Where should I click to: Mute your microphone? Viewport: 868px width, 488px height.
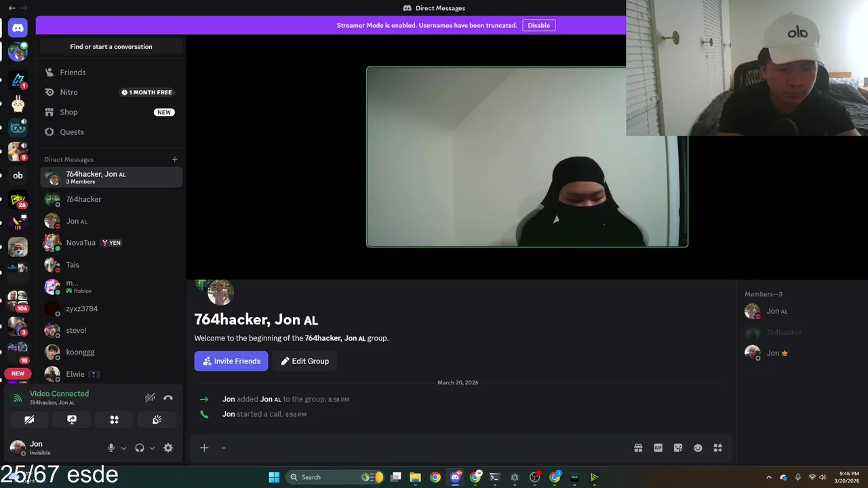pos(111,448)
